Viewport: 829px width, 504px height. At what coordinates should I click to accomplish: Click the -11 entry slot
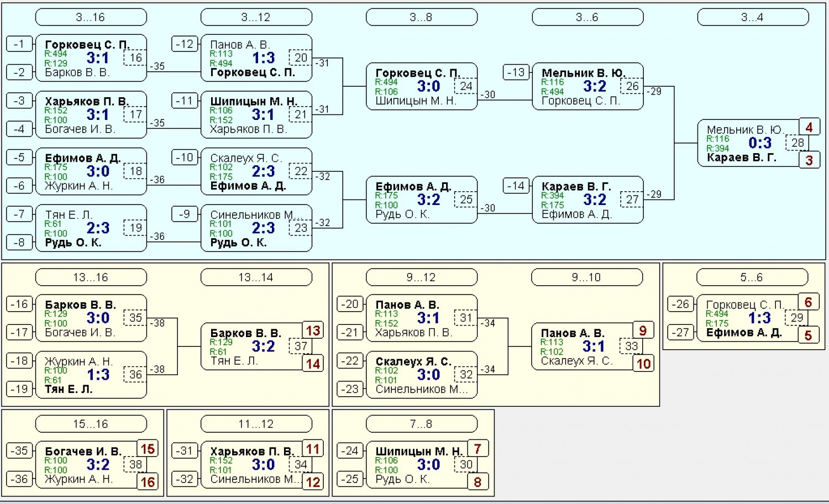(185, 101)
